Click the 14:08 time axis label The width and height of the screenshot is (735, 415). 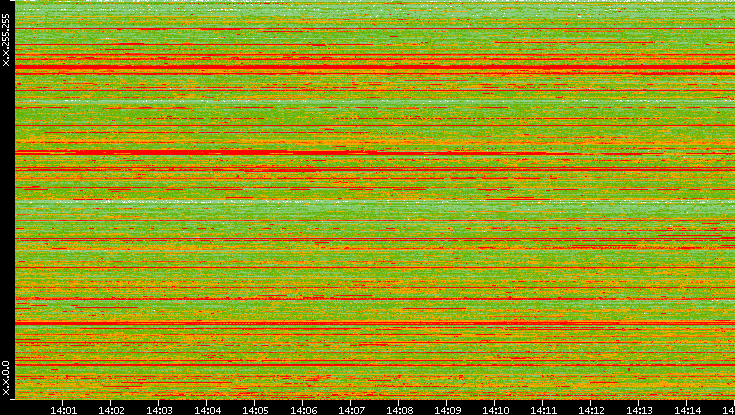pyautogui.click(x=399, y=410)
